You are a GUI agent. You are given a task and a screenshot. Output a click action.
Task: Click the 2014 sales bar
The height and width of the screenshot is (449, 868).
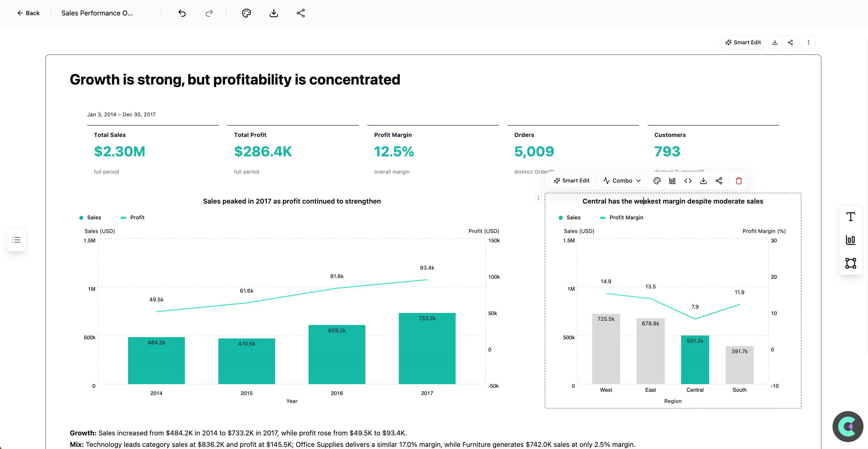156,361
